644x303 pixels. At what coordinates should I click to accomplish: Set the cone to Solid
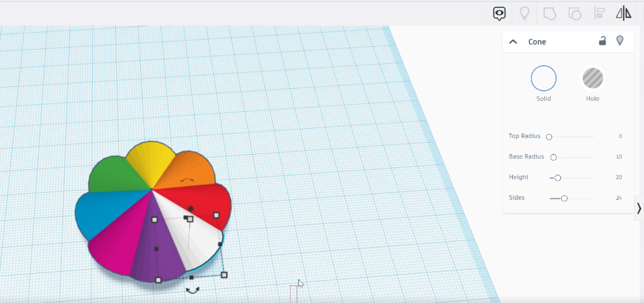click(544, 78)
